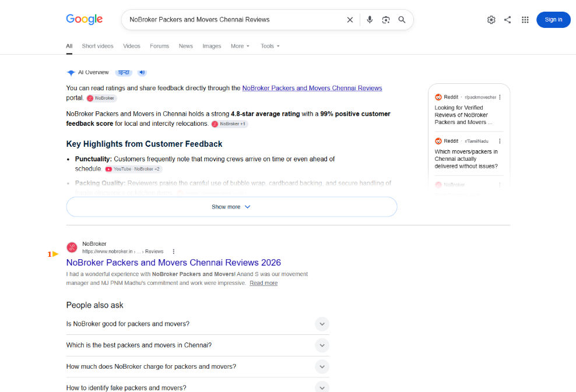Expand 'Is NoBroker good for packers and movers?'
Image resolution: width=576 pixels, height=392 pixels.
tap(198, 324)
